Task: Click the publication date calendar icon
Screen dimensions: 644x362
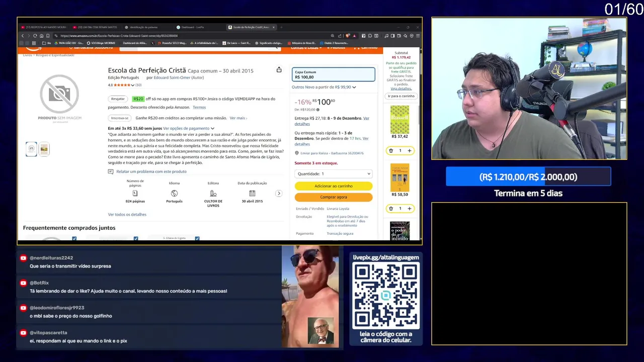Action: click(x=252, y=193)
